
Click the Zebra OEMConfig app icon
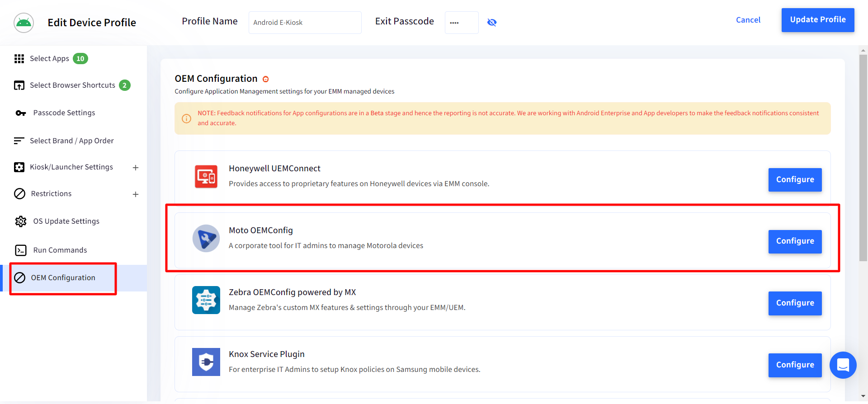click(206, 300)
